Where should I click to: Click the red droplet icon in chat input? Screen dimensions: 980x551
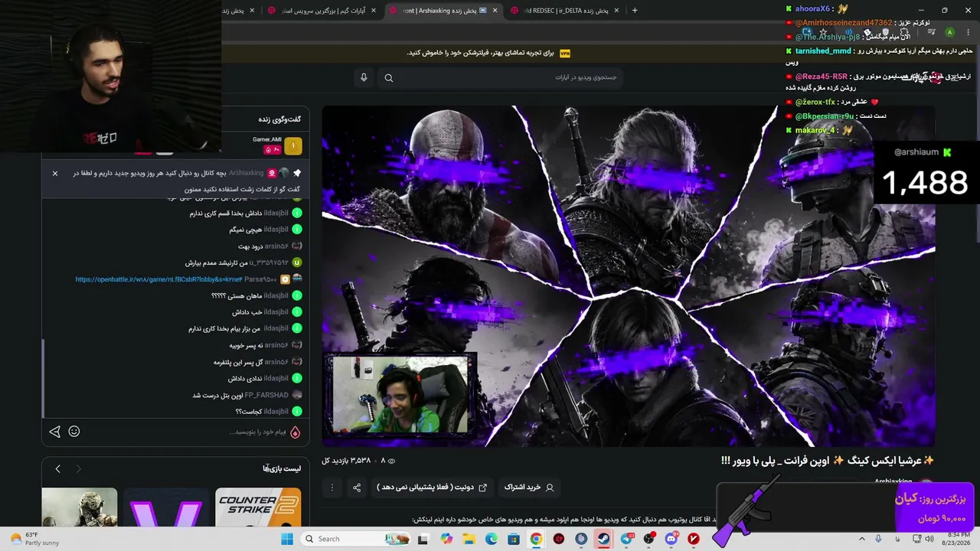295,432
